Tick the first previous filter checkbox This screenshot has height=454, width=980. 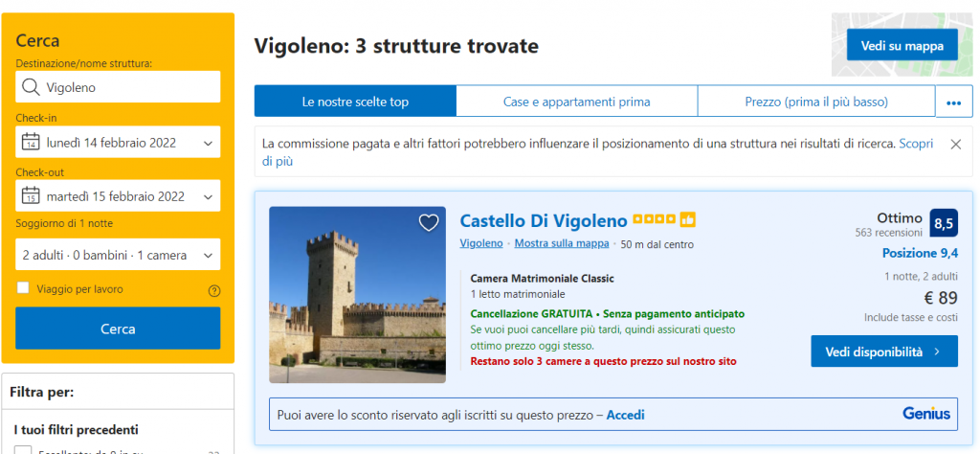[x=23, y=449]
